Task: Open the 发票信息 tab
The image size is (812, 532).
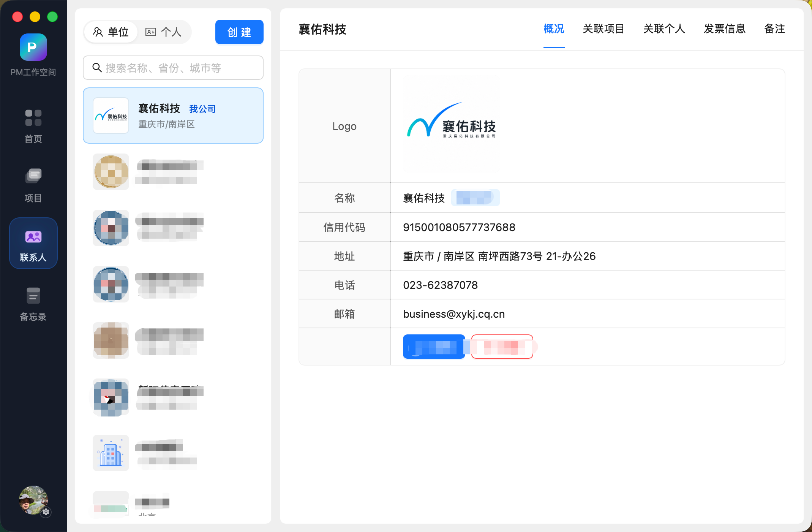Action: (725, 29)
